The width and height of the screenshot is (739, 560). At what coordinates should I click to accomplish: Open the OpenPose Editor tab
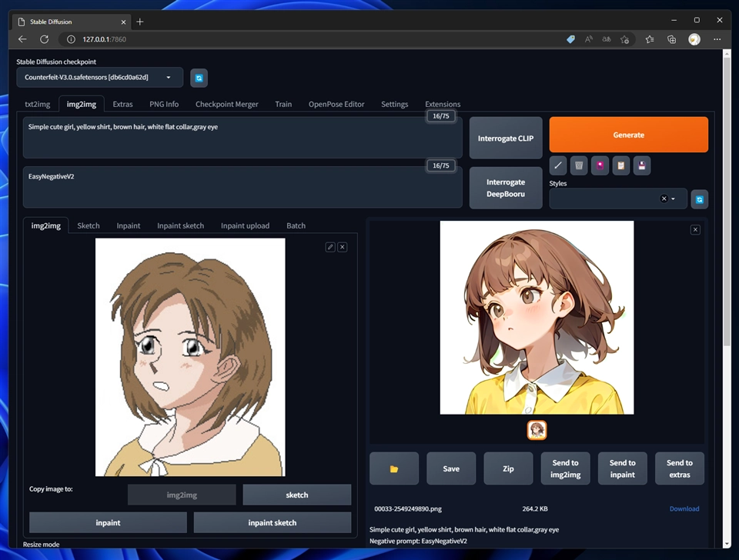(x=336, y=104)
